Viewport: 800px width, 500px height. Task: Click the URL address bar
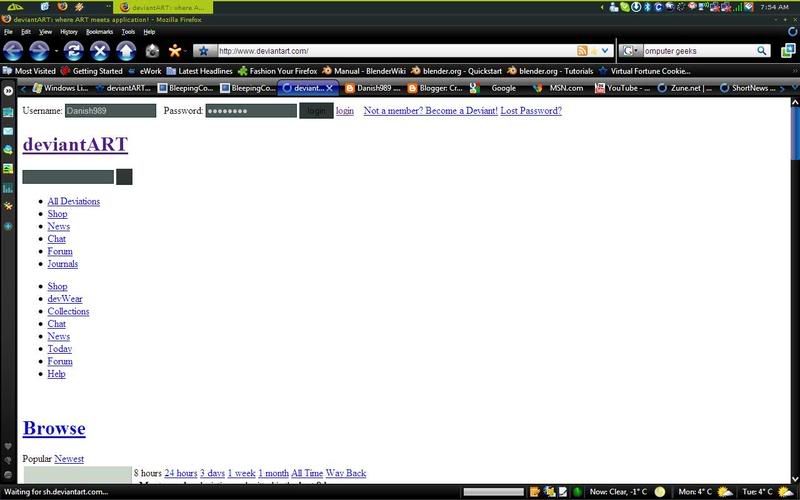tap(396, 51)
